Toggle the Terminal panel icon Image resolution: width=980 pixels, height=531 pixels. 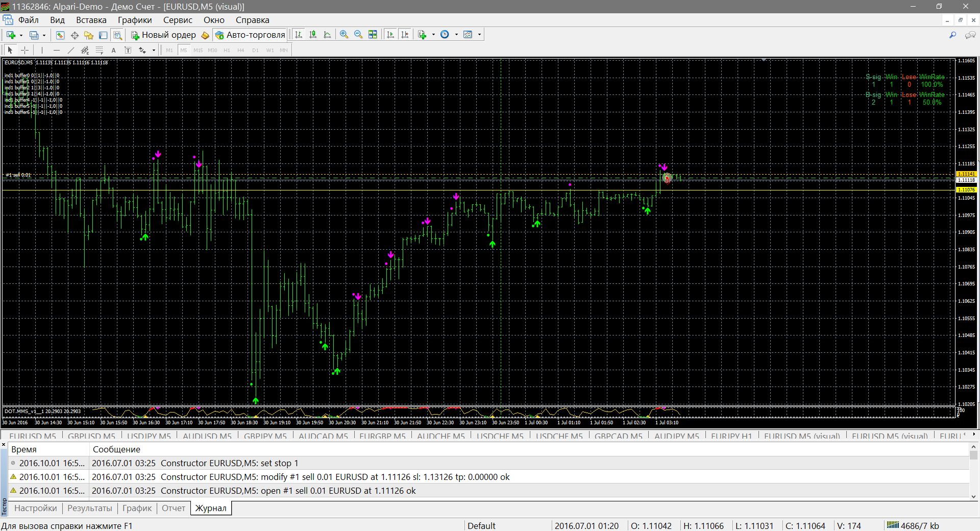tap(103, 35)
